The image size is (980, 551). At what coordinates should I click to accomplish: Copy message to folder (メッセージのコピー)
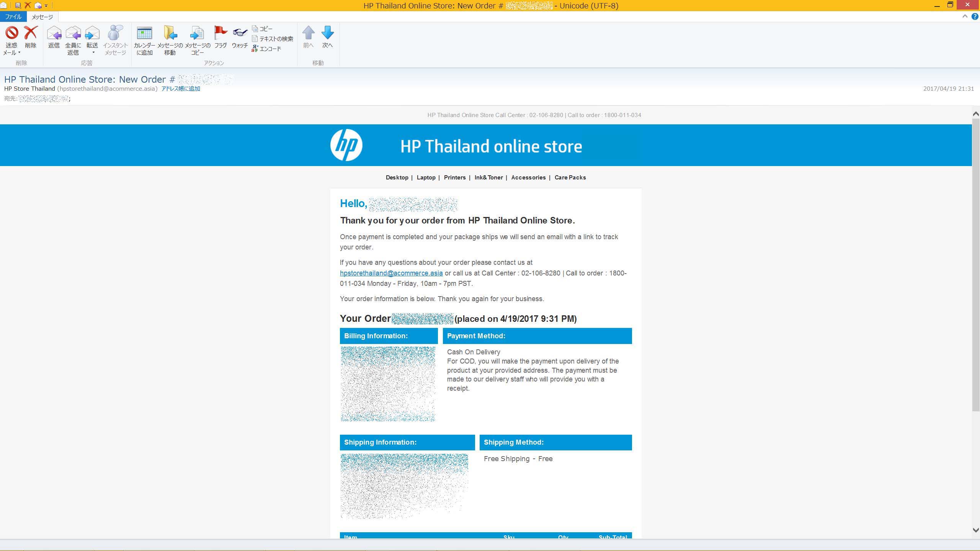pos(198,40)
